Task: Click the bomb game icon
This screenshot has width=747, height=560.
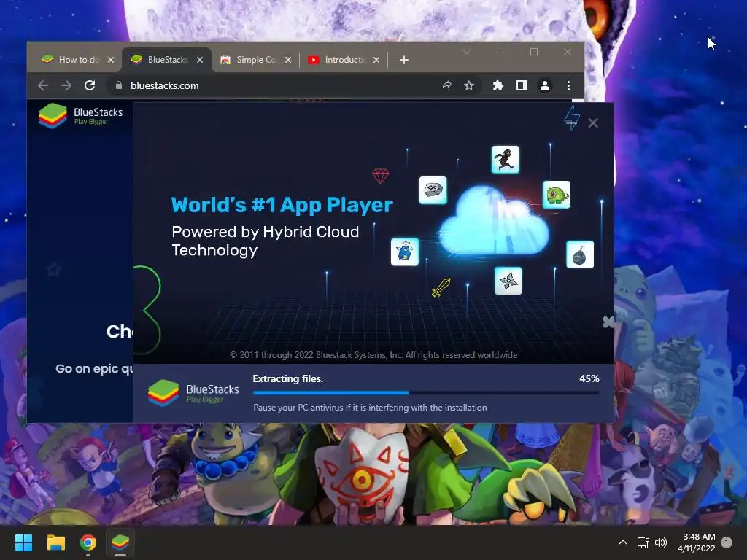Action: pos(580,254)
